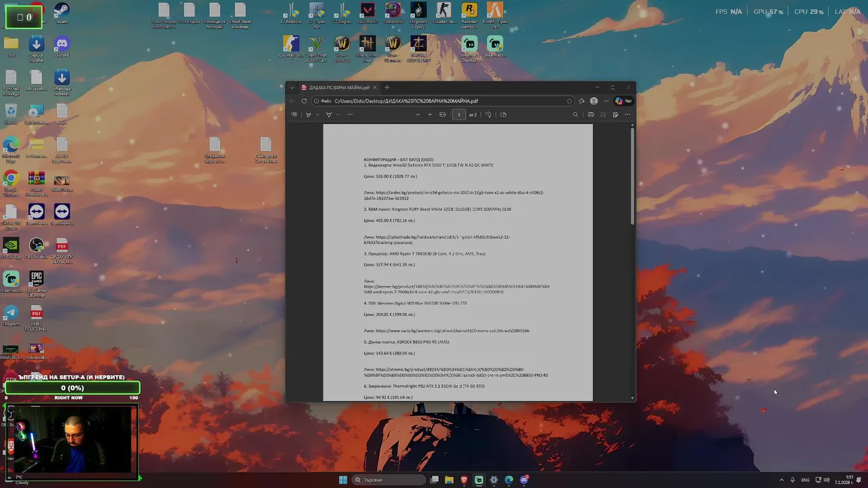Refresh the PDF page in Edge
The height and width of the screenshot is (488, 868).
coord(304,101)
